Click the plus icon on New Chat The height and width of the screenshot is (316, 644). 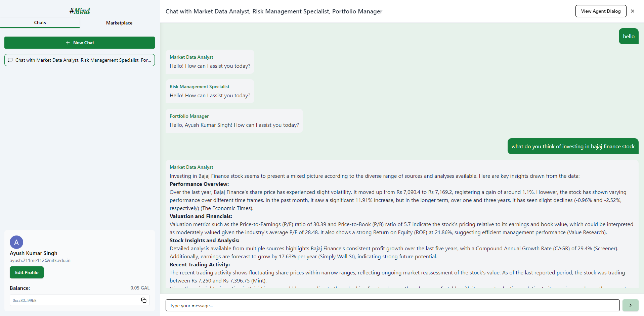[x=68, y=43]
